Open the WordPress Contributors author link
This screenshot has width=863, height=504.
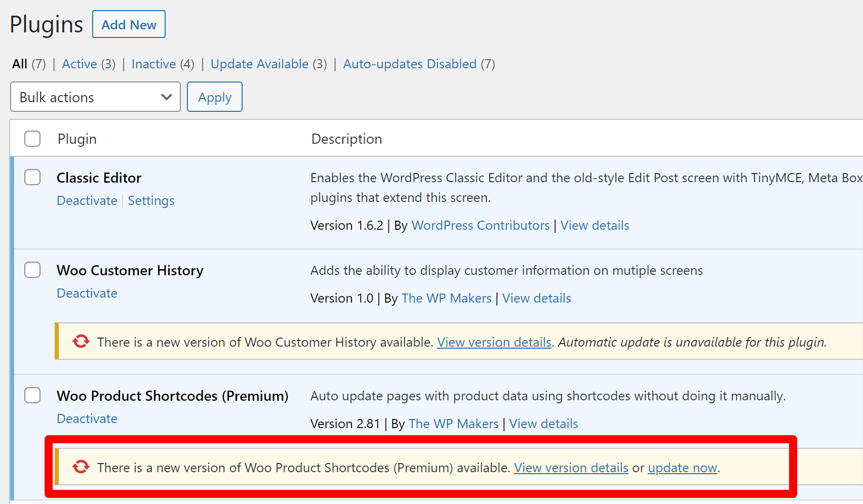(481, 225)
